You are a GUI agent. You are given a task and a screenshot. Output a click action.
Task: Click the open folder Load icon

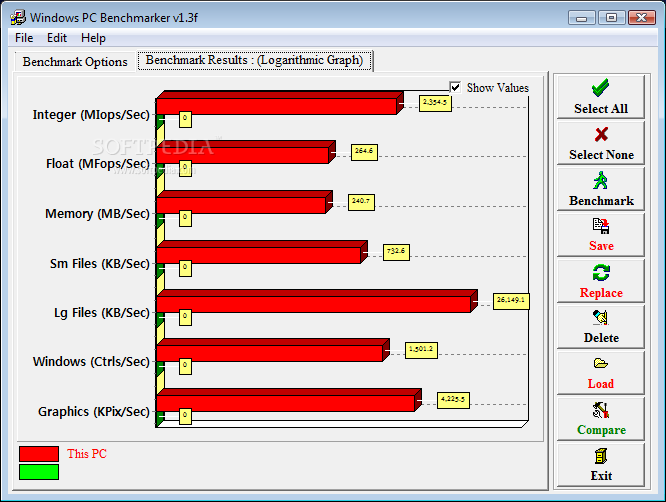(601, 364)
